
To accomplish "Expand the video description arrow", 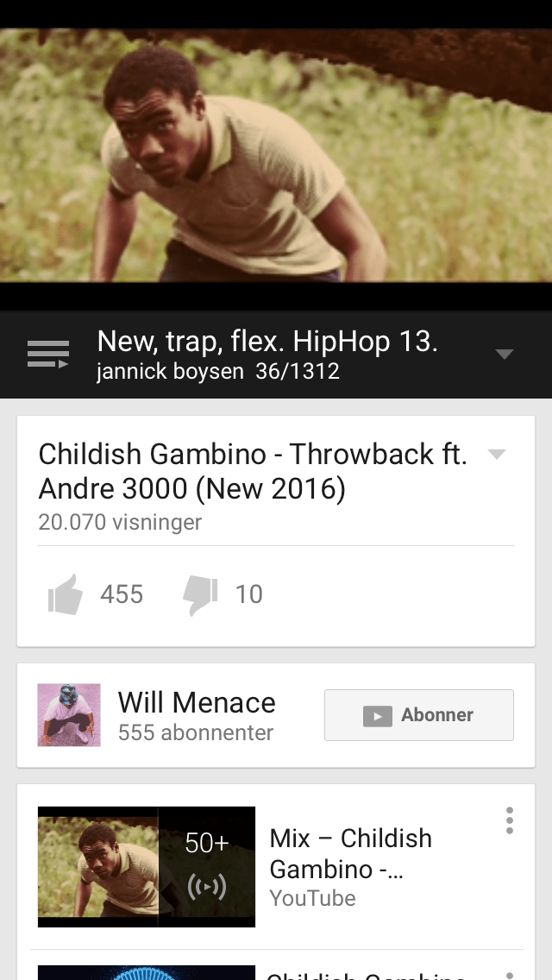I will click(497, 455).
